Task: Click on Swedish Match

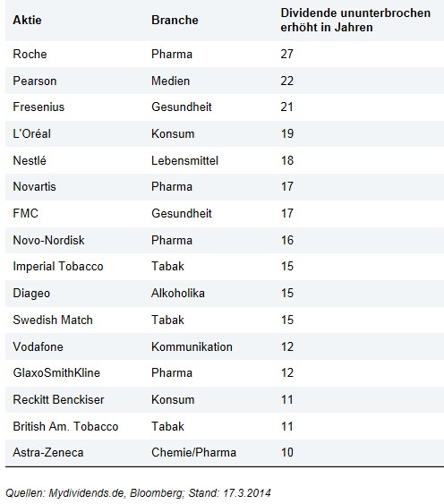Action: point(53,320)
